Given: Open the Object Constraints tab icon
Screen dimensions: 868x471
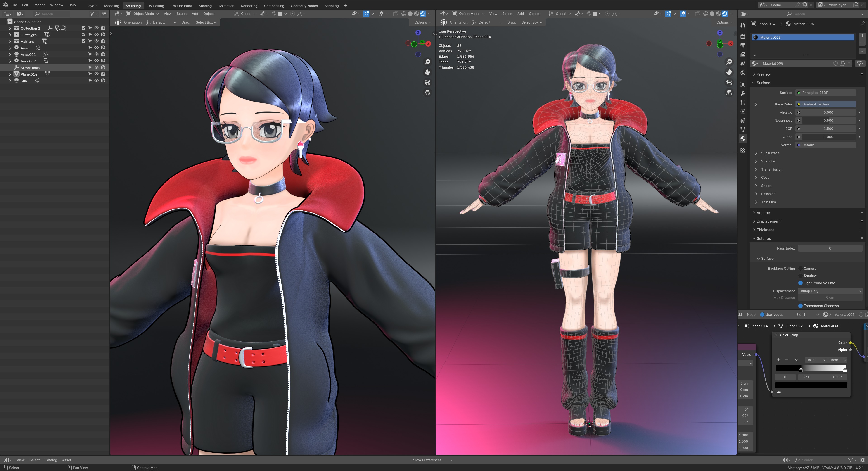Looking at the screenshot, I should click(x=743, y=121).
